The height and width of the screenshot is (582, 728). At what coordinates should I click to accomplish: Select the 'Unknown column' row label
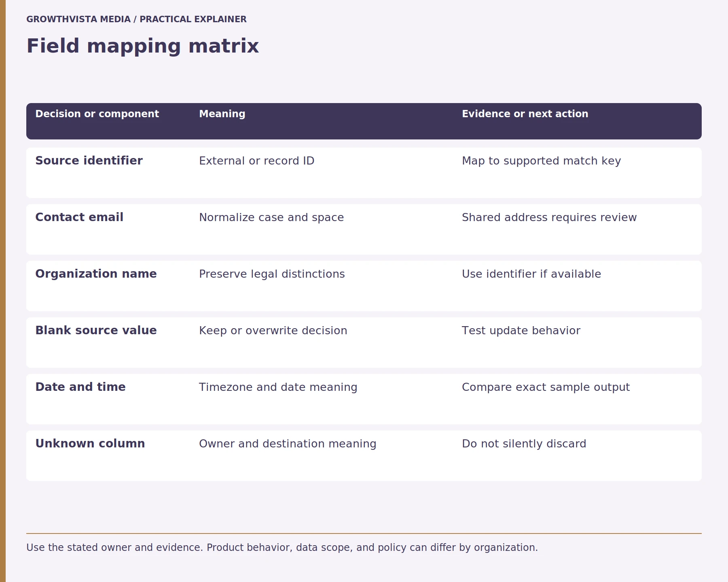coord(90,444)
